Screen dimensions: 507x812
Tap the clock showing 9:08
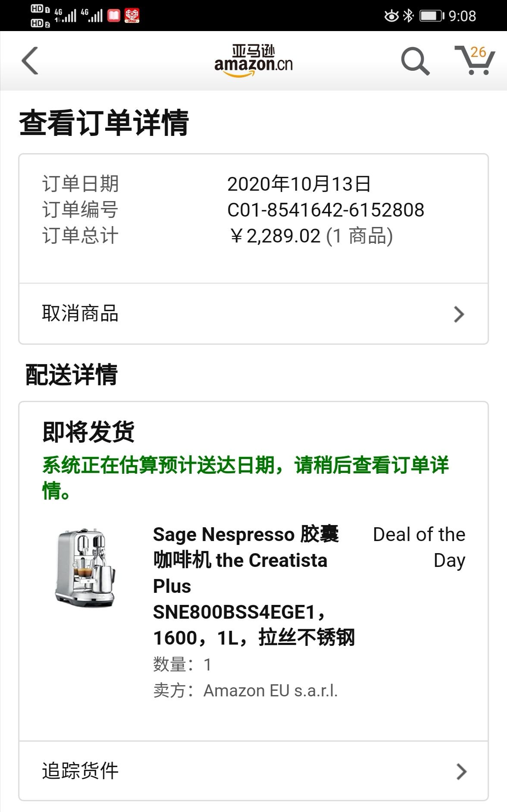pyautogui.click(x=463, y=16)
